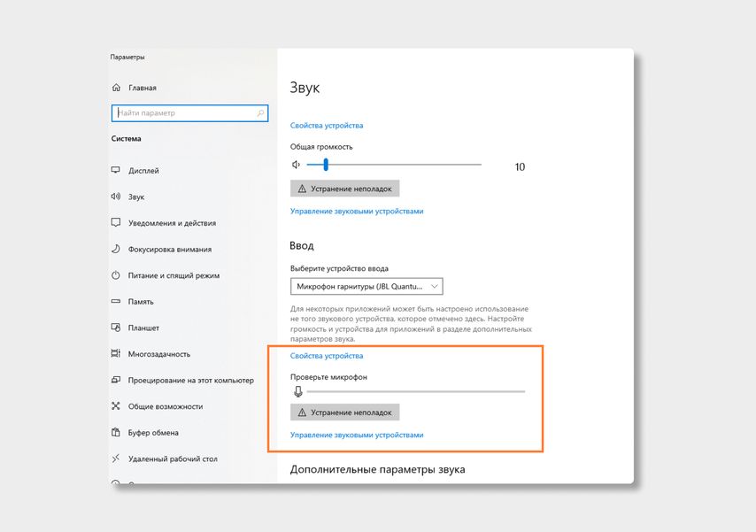Click the search magnifier icon
The image size is (756, 532).
point(260,113)
